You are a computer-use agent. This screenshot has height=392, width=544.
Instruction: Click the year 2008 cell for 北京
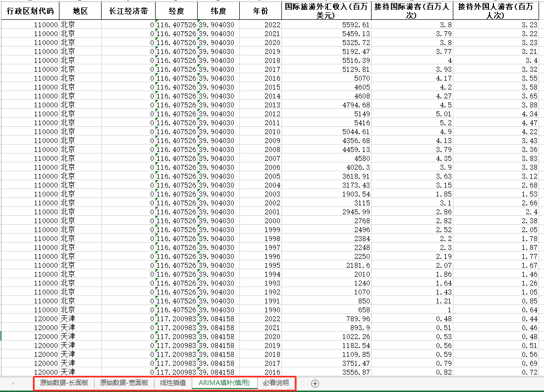pyautogui.click(x=261, y=149)
